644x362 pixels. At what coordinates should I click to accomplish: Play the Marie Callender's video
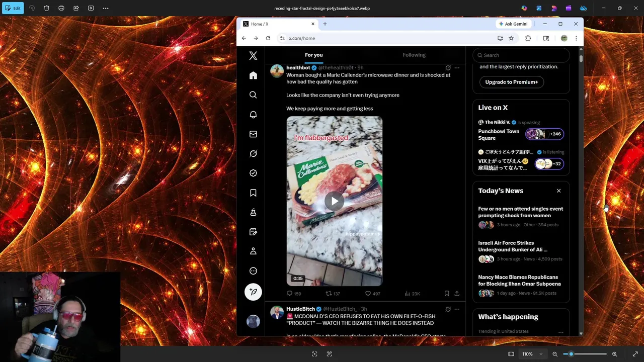point(335,202)
